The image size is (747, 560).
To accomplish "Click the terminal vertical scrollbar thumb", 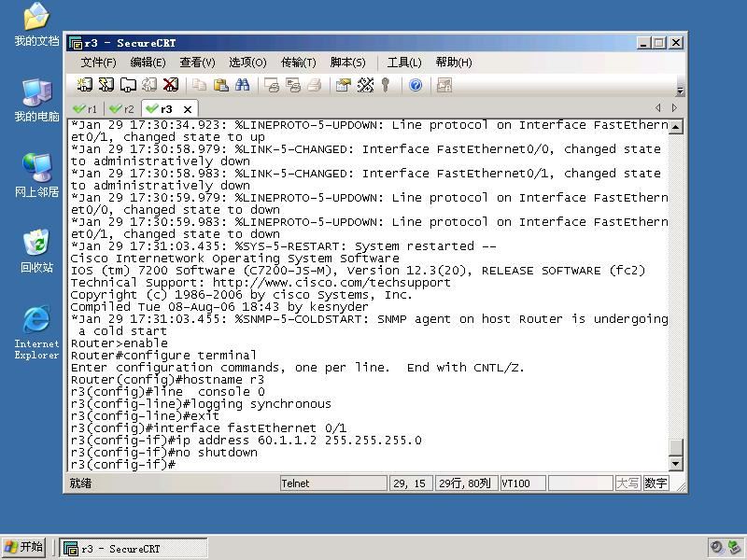I will pyautogui.click(x=675, y=447).
